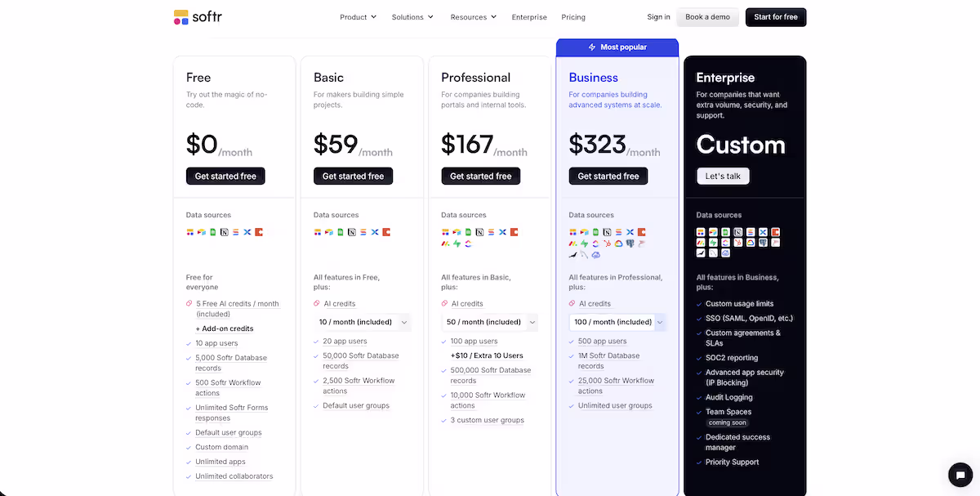Click the MariaDB seal icon in Business plan
This screenshot has height=496, width=980.
(572, 255)
